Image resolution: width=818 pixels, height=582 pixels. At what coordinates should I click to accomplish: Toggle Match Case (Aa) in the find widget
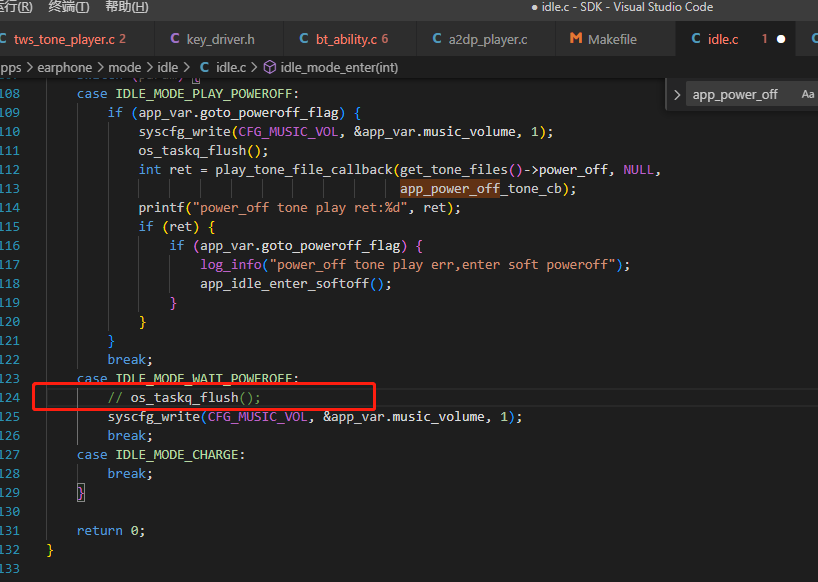point(808,94)
